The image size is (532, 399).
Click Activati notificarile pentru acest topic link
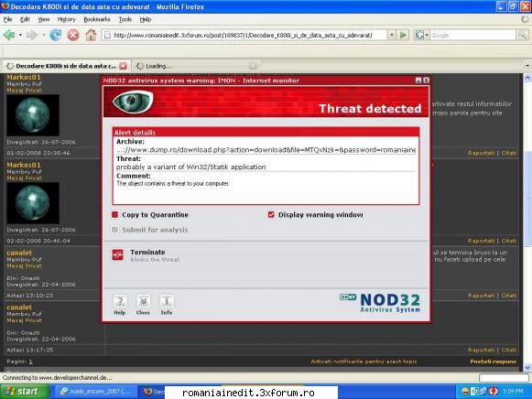(364, 361)
